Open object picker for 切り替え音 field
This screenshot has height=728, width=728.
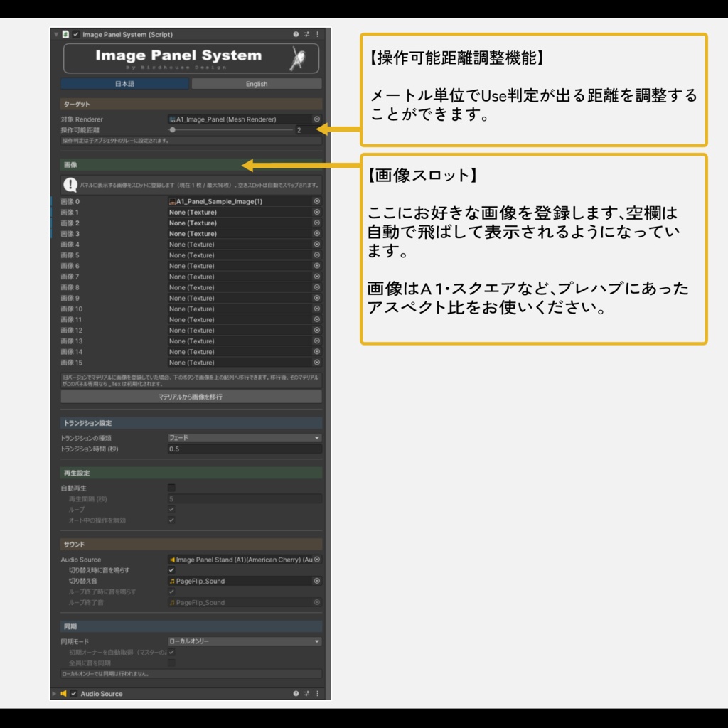317,581
